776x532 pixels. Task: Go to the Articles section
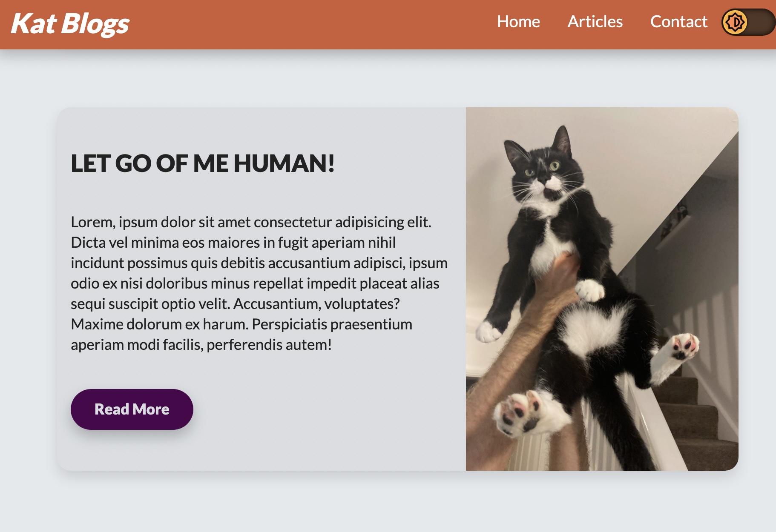click(x=595, y=22)
